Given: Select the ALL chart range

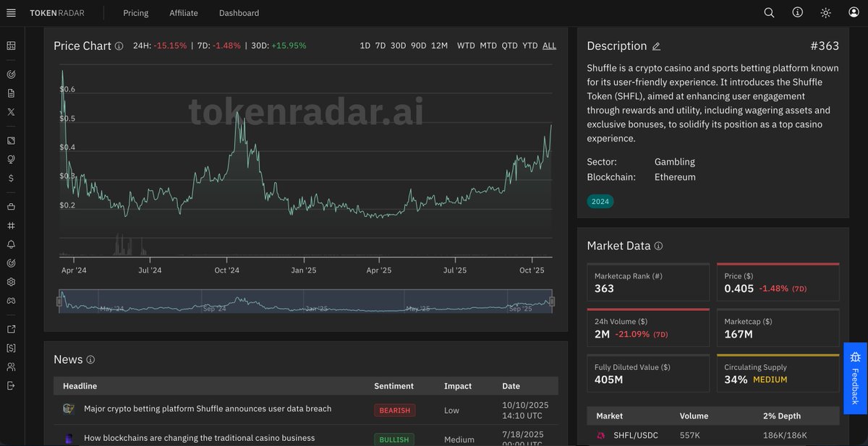Looking at the screenshot, I should (550, 46).
